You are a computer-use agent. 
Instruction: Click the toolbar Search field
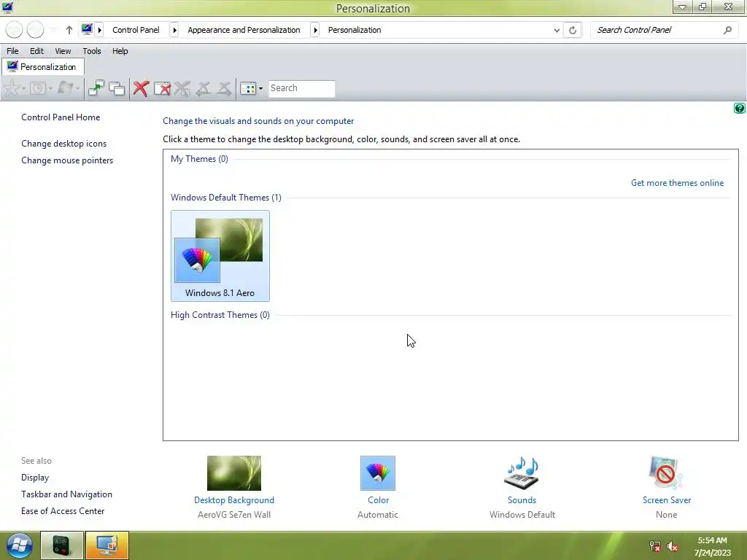click(x=301, y=88)
